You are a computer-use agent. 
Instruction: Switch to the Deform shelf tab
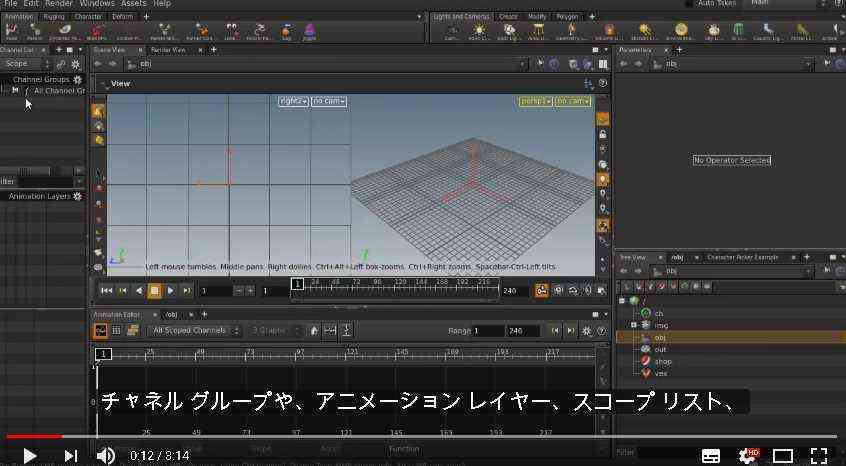[122, 17]
